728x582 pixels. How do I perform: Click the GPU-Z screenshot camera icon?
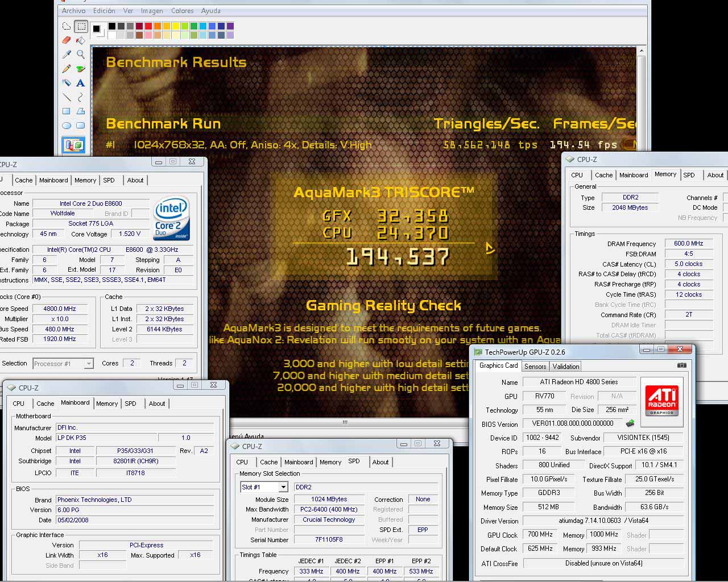[x=682, y=365]
